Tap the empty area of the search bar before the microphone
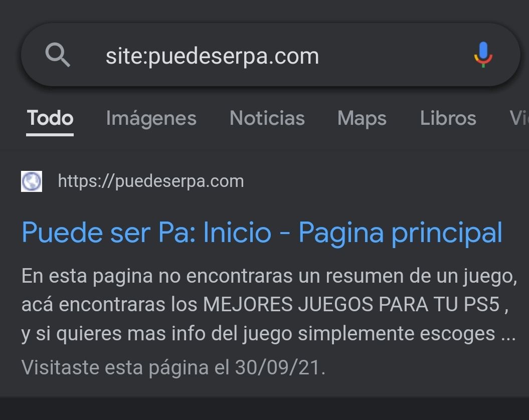 click(395, 55)
